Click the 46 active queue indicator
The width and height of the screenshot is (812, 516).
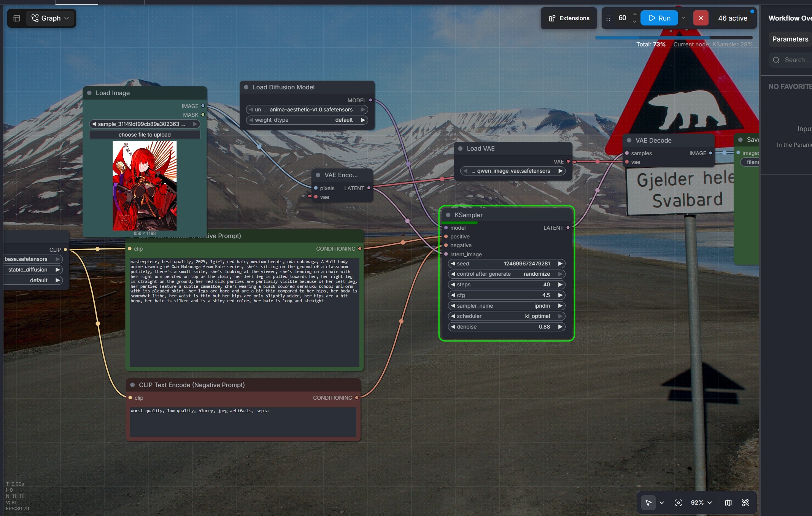pyautogui.click(x=733, y=18)
